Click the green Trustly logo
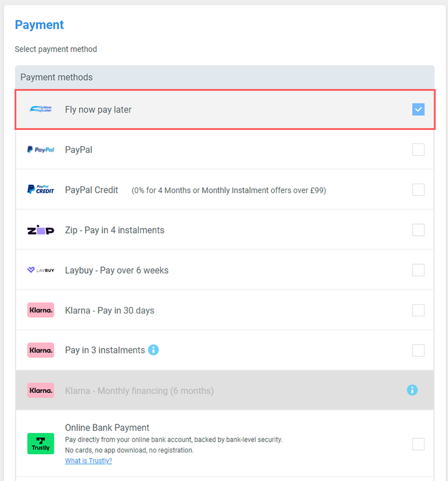This screenshot has width=448, height=481. coord(40,443)
